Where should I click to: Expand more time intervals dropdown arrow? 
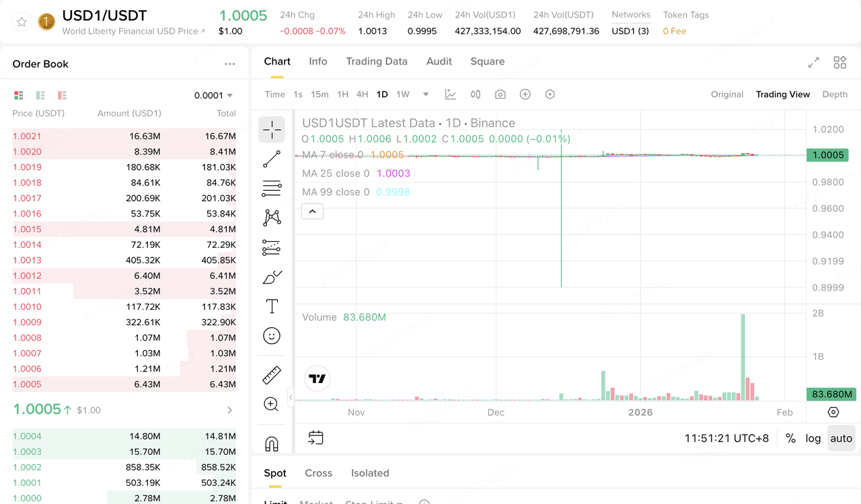[x=426, y=95]
